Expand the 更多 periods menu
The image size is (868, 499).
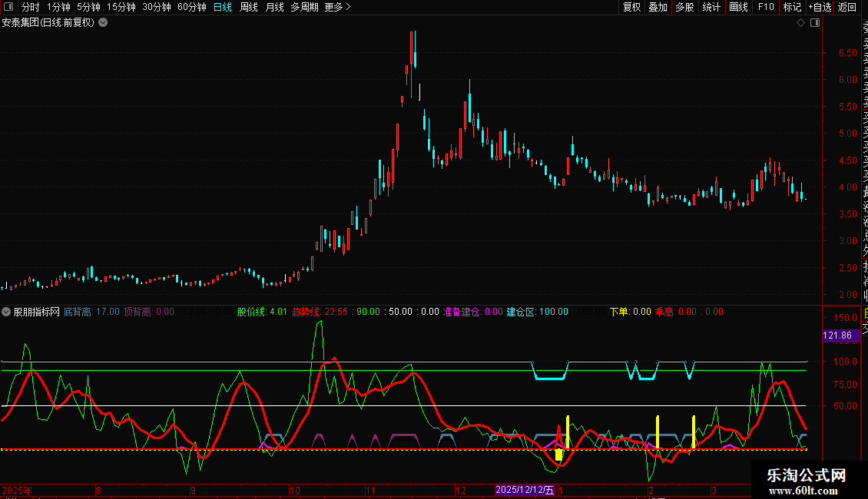pos(337,7)
